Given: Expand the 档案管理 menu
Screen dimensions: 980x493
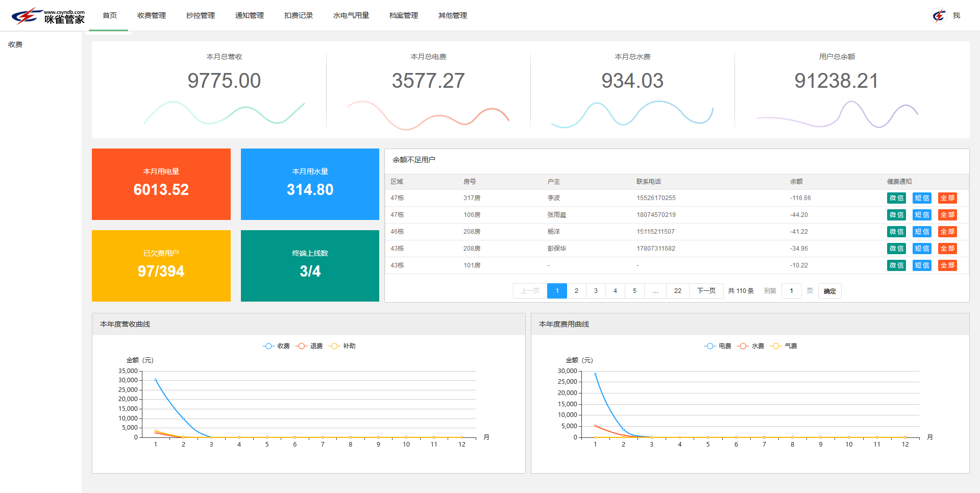Looking at the screenshot, I should coord(403,15).
